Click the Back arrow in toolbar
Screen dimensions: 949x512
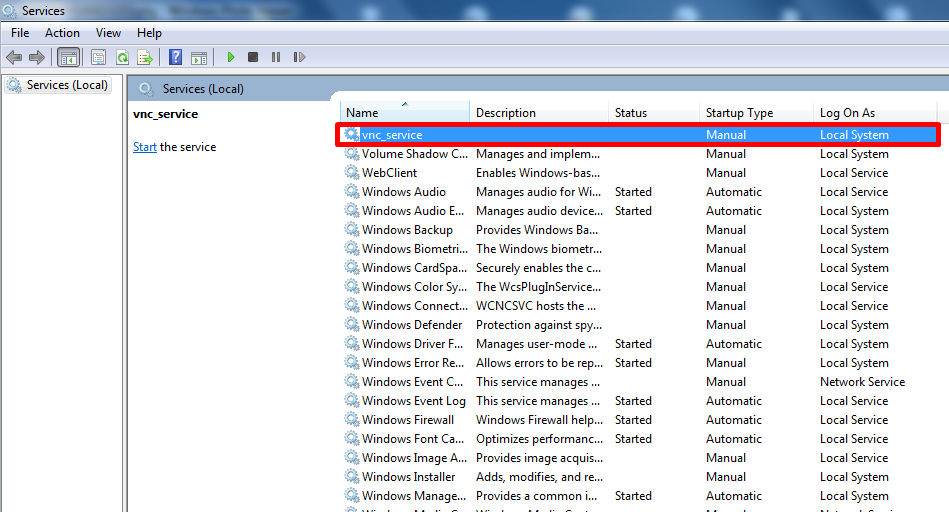pos(14,58)
